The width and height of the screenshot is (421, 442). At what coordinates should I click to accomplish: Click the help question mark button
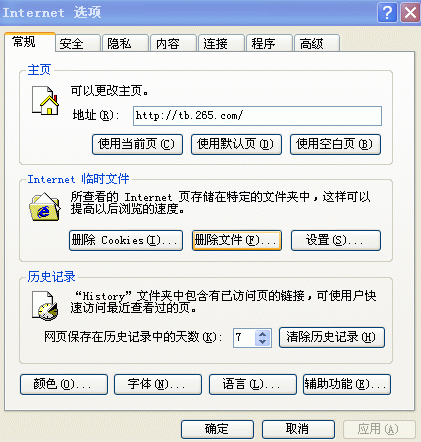tap(387, 13)
